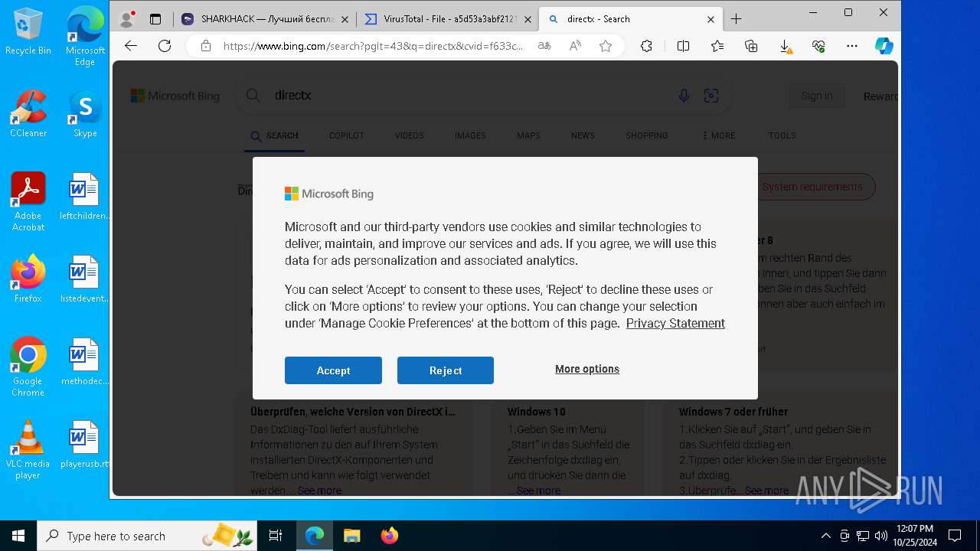Activate Read aloud icon in address bar

tap(575, 46)
